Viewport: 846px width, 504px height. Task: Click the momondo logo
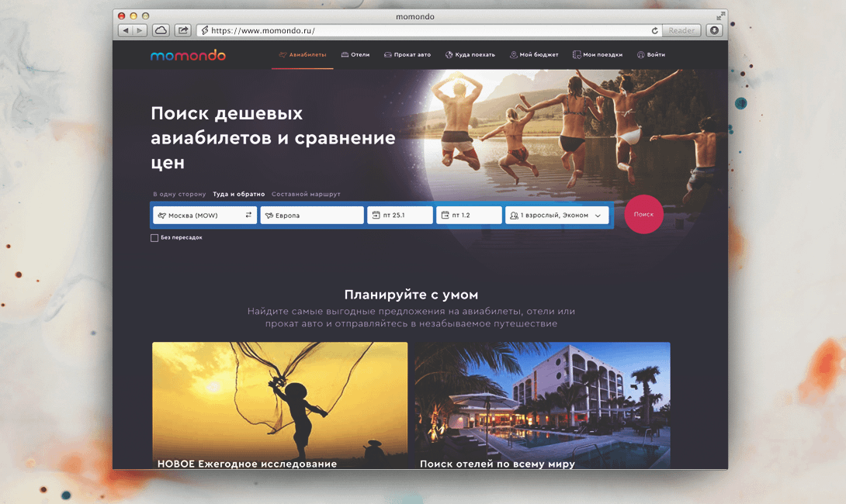coord(188,55)
